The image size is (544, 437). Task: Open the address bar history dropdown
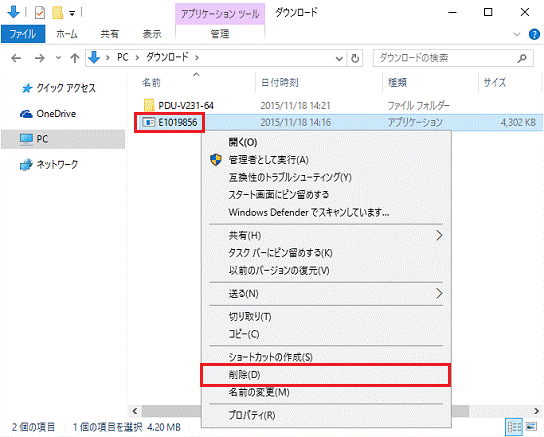point(339,58)
